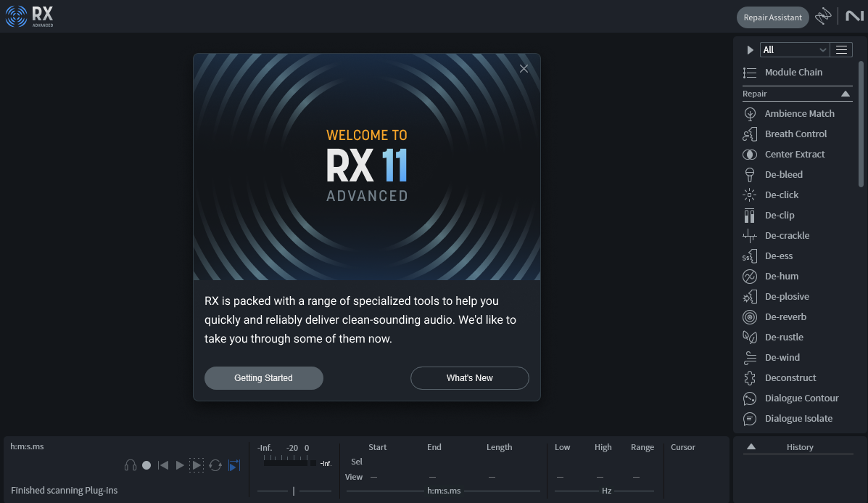Screen dimensions: 868x503
Task: Collapse the Repair section
Action: coord(846,94)
